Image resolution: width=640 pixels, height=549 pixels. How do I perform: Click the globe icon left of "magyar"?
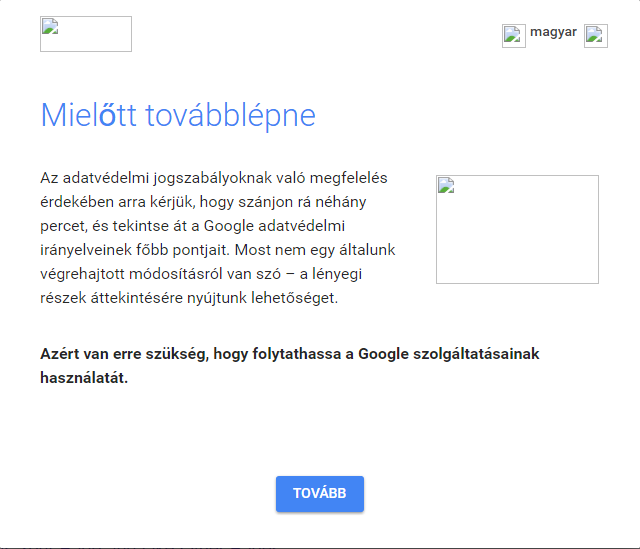pyautogui.click(x=514, y=36)
